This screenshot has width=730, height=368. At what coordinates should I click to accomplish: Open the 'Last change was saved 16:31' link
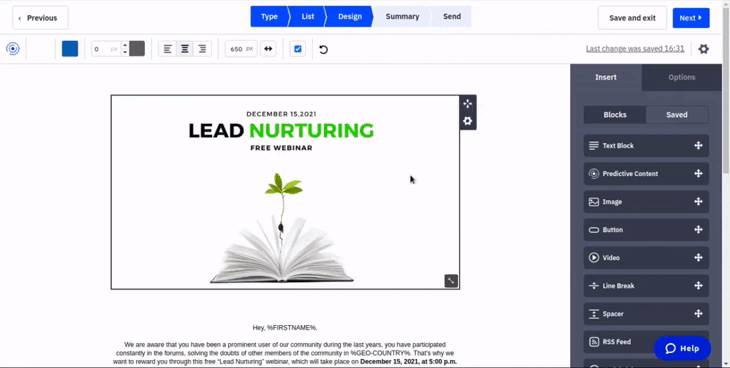coord(635,48)
